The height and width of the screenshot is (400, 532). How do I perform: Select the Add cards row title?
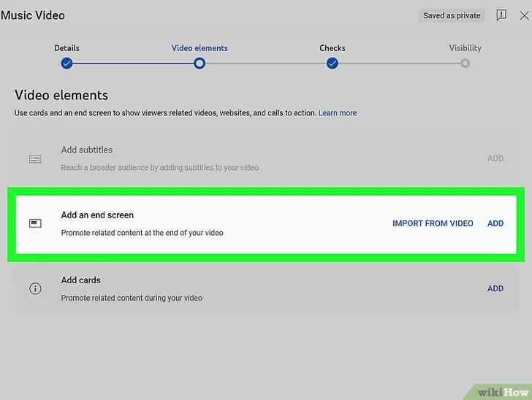(x=81, y=280)
